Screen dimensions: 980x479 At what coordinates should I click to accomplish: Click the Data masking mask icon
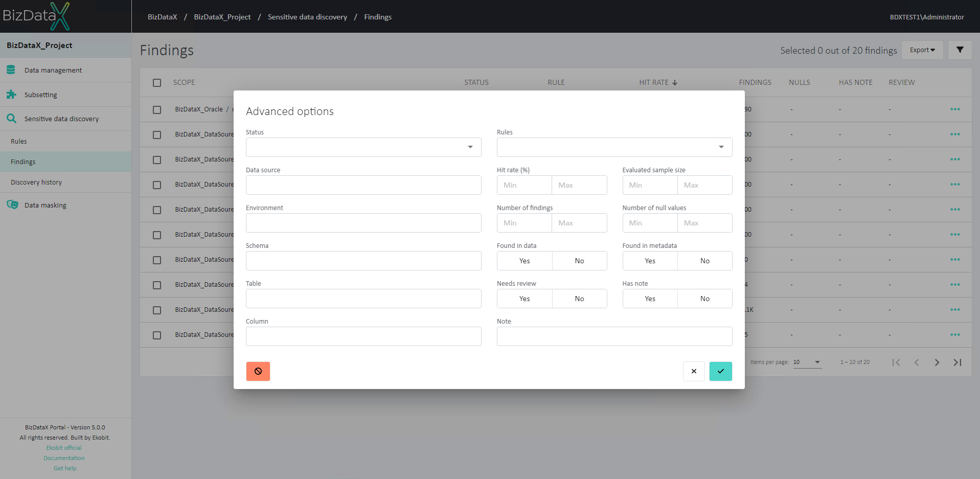tap(12, 204)
